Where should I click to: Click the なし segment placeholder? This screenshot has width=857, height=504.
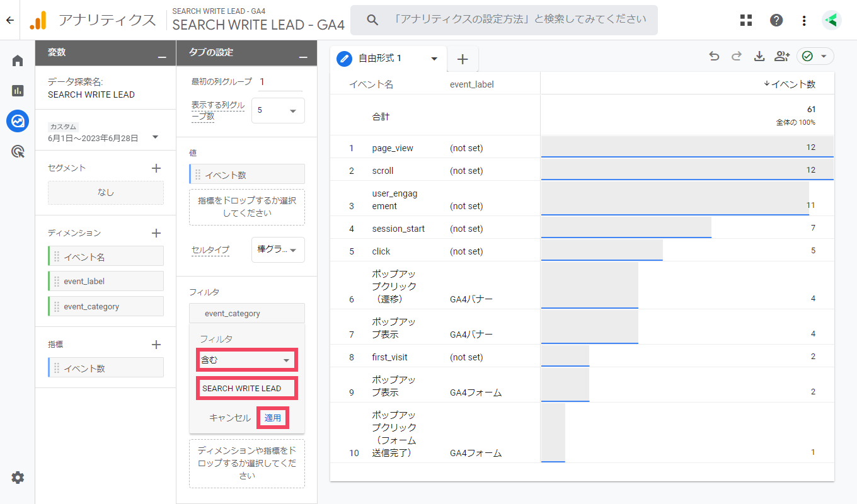click(106, 193)
